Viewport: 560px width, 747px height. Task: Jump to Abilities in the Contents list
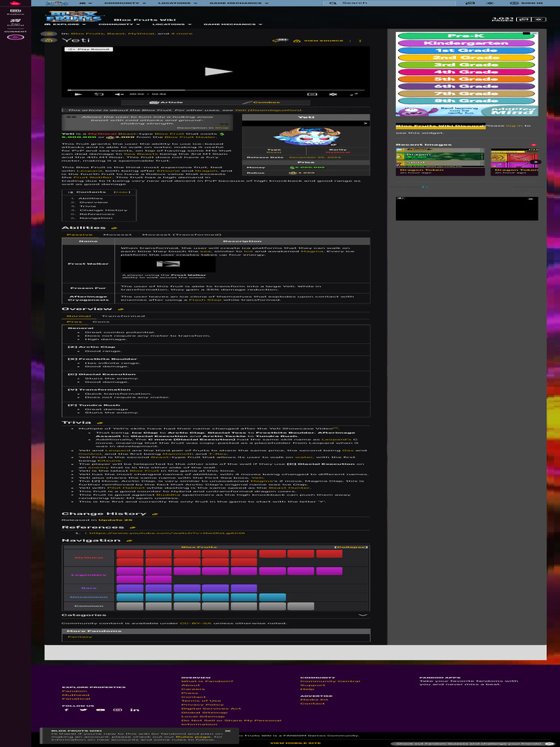point(90,198)
